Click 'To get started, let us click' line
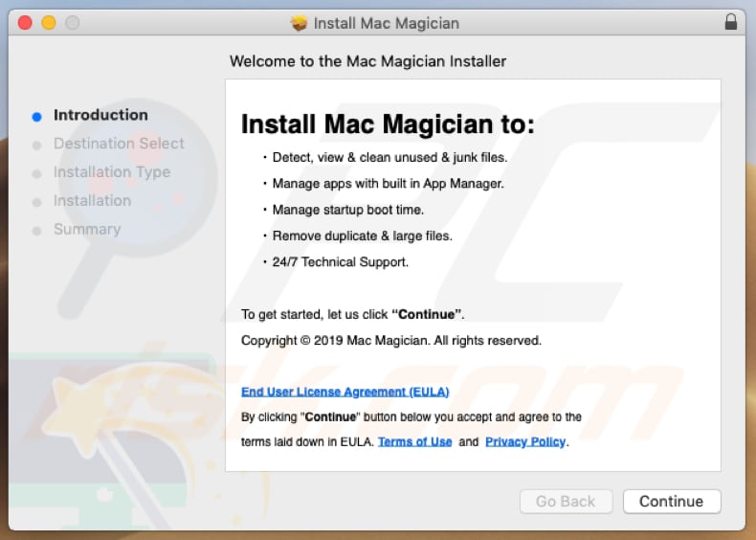Screen dimensions: 756x540 [x=352, y=315]
